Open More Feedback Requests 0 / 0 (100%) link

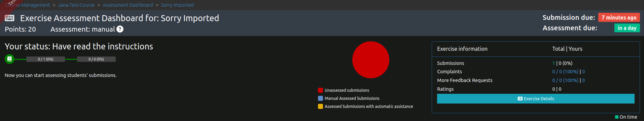565,80
